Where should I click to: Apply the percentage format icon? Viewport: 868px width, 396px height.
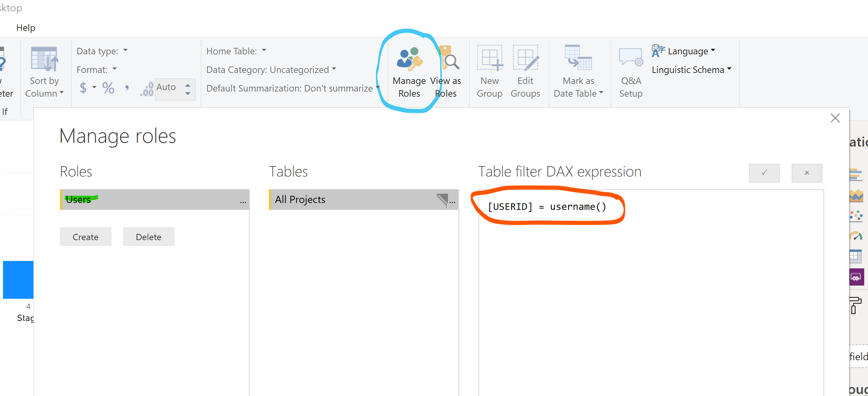click(108, 88)
